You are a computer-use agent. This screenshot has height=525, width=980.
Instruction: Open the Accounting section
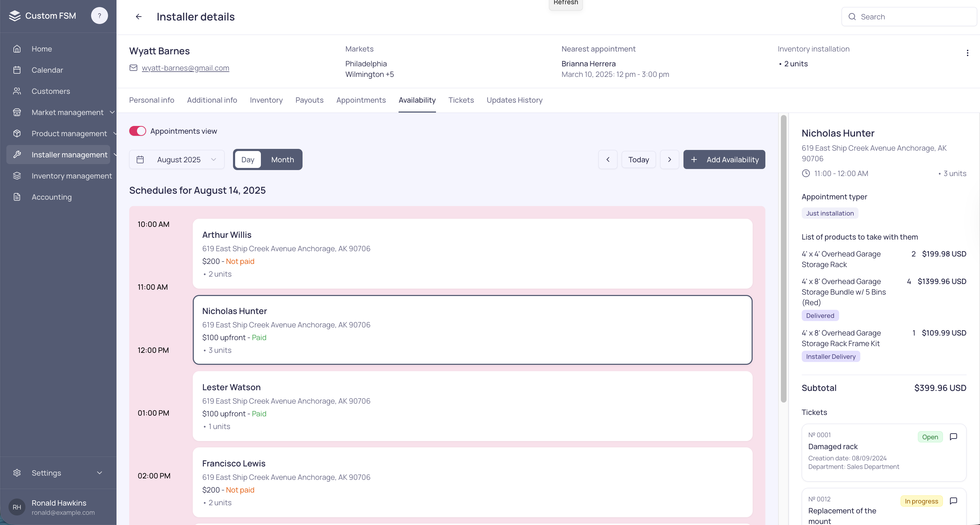coord(51,197)
